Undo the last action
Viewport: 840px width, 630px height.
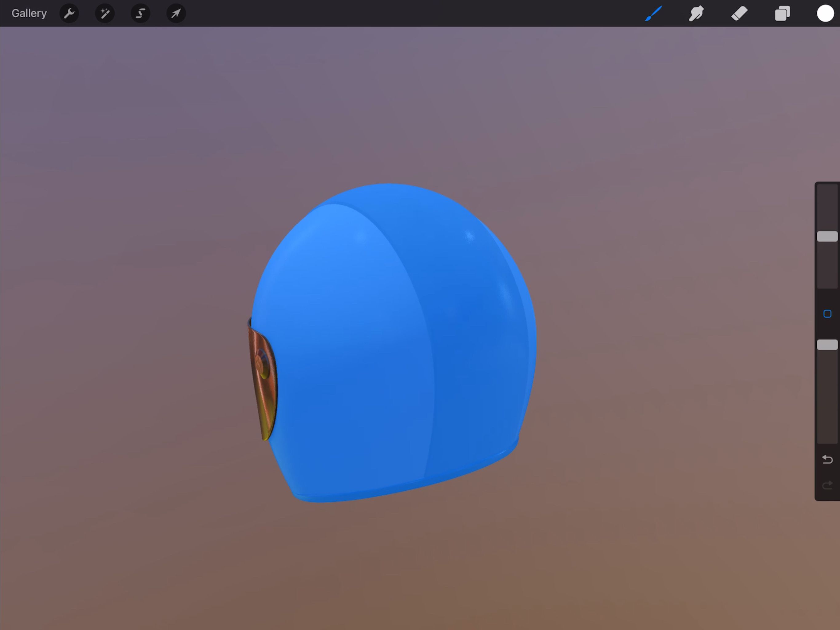827,459
